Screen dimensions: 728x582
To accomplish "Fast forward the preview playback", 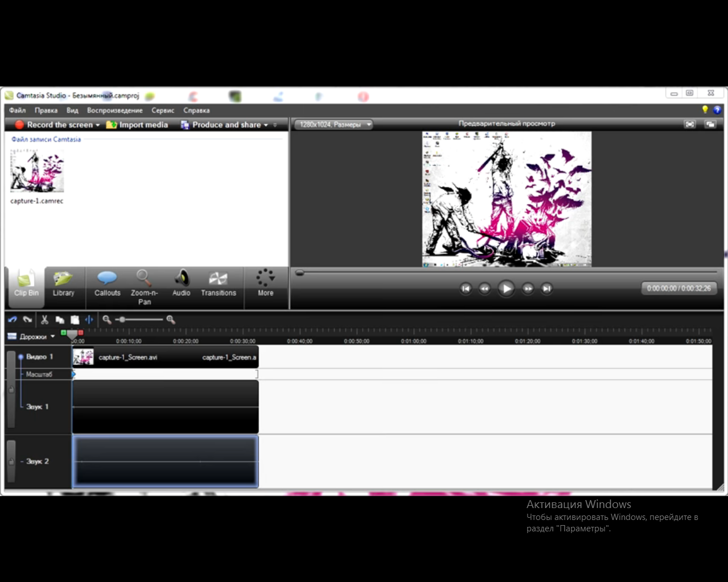I will coord(528,288).
